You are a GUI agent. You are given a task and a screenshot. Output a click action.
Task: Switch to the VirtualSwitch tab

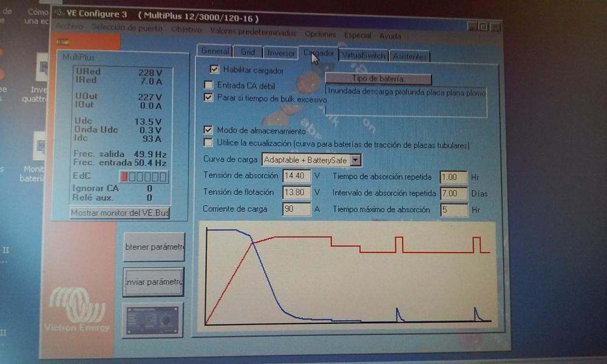pyautogui.click(x=364, y=55)
